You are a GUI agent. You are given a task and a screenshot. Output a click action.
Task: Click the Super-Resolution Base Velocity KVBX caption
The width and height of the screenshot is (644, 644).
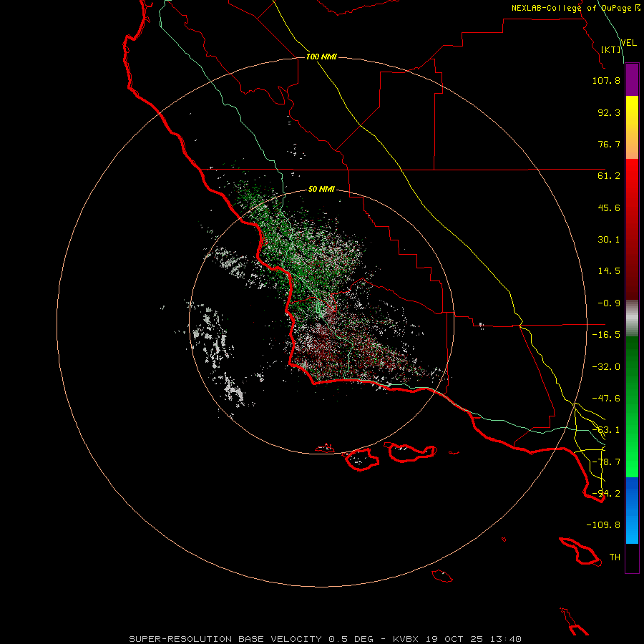[326, 639]
